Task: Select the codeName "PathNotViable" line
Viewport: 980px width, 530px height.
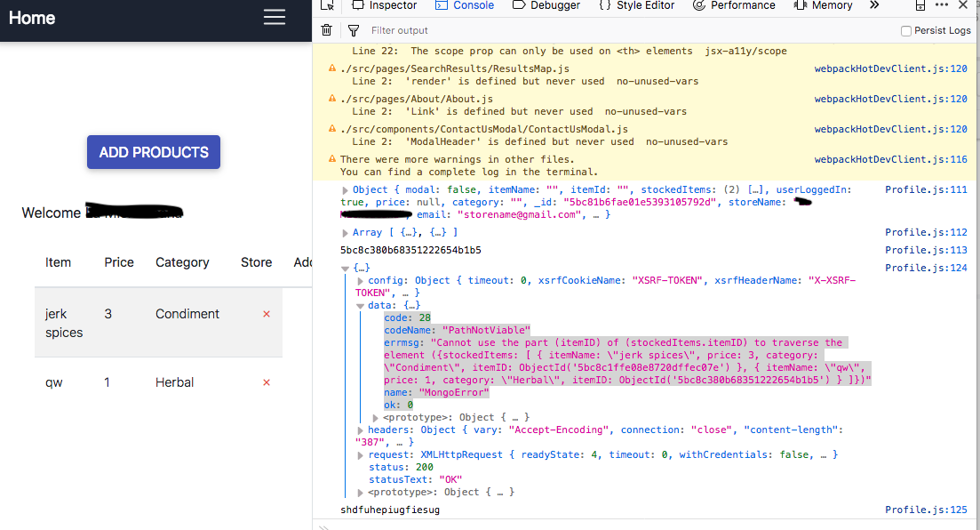Action: [x=457, y=331]
